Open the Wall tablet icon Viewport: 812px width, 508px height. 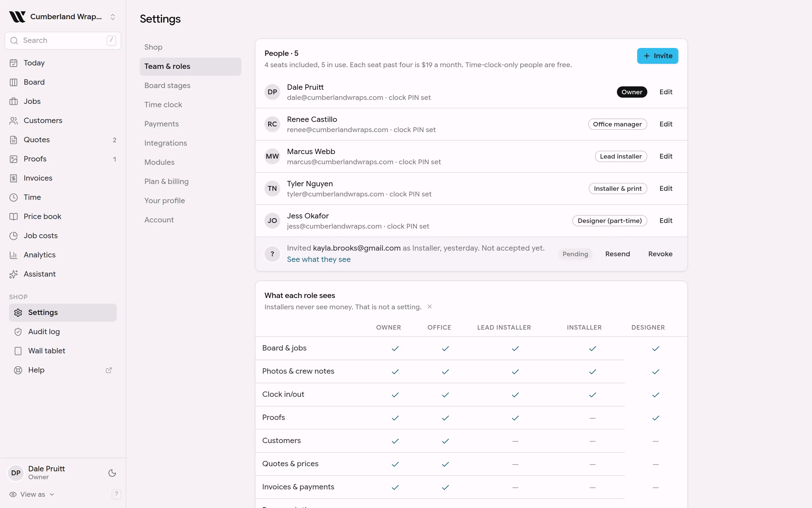(x=18, y=351)
